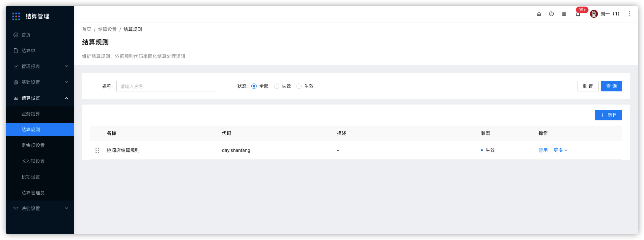Click 首页 breadcrumb link
This screenshot has width=644, height=240.
87,29
